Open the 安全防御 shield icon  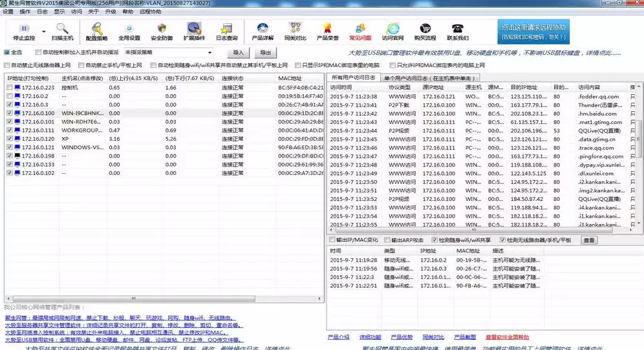[x=162, y=28]
